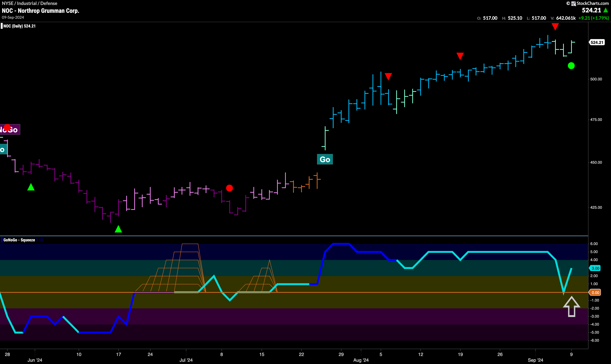Image resolution: width=611 pixels, height=364 pixels.
Task: Click the V: 642.061k volume value
Action: (563, 18)
